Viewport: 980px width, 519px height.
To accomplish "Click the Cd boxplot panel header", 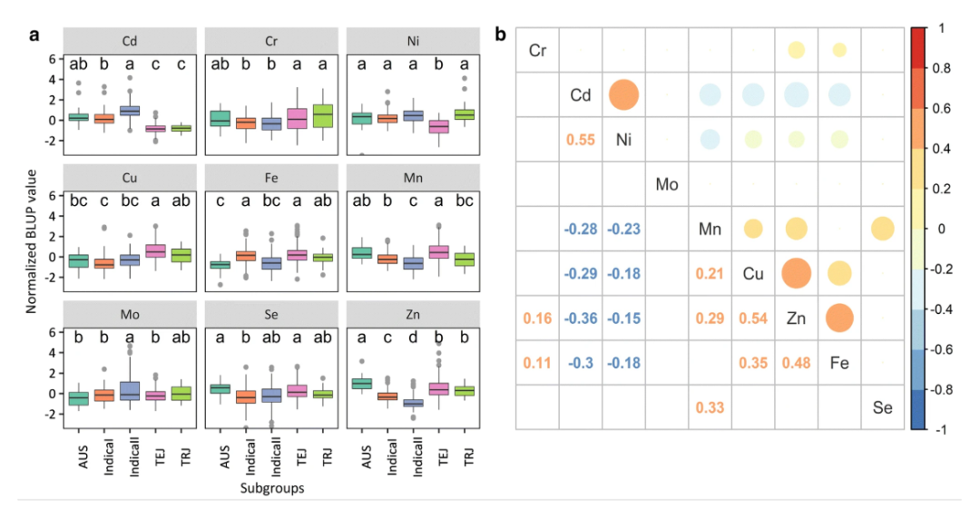I will [129, 40].
